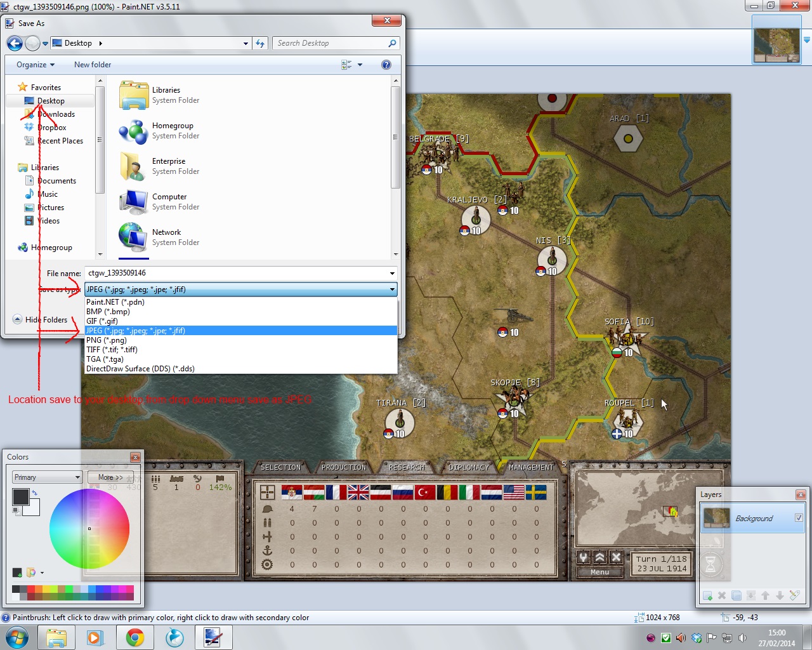Change view icon in Save As toolbar
This screenshot has width=812, height=650.
346,65
